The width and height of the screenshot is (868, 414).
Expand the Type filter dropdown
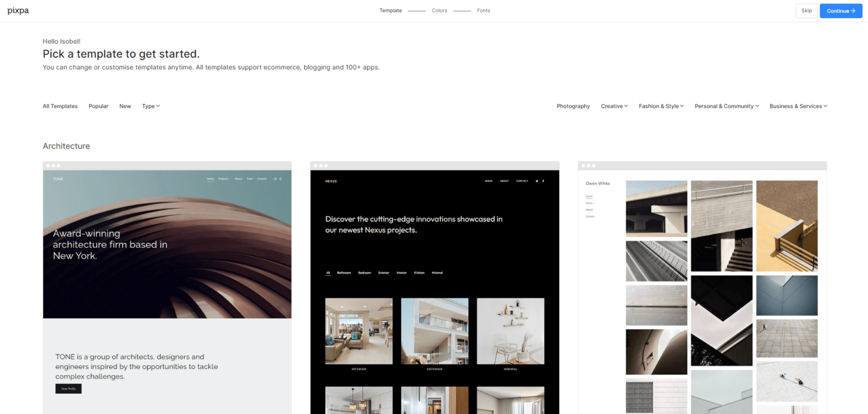click(x=150, y=106)
